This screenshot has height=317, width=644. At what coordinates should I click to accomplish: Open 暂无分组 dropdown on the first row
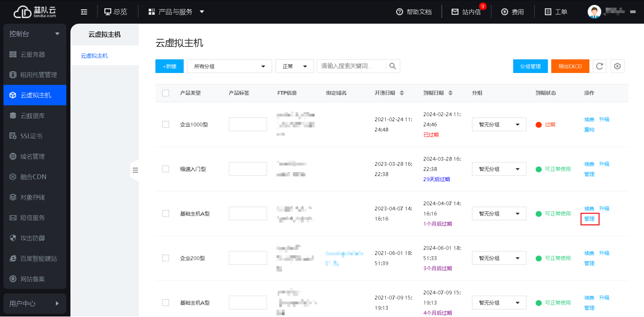[x=499, y=124]
